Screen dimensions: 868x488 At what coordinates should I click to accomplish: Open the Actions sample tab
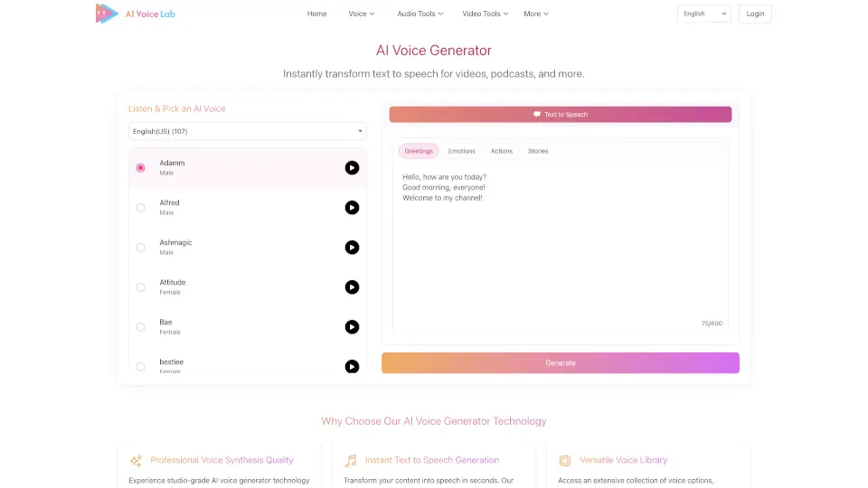point(502,151)
